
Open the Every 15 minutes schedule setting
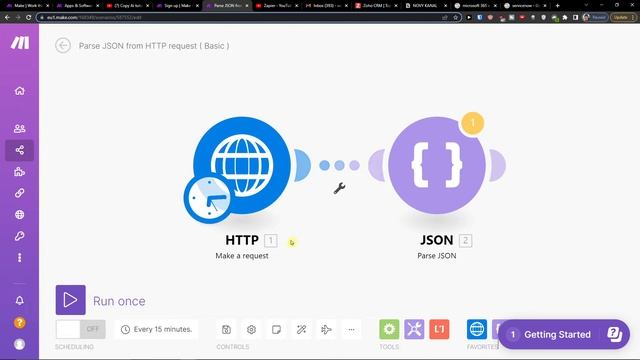pyautogui.click(x=157, y=329)
